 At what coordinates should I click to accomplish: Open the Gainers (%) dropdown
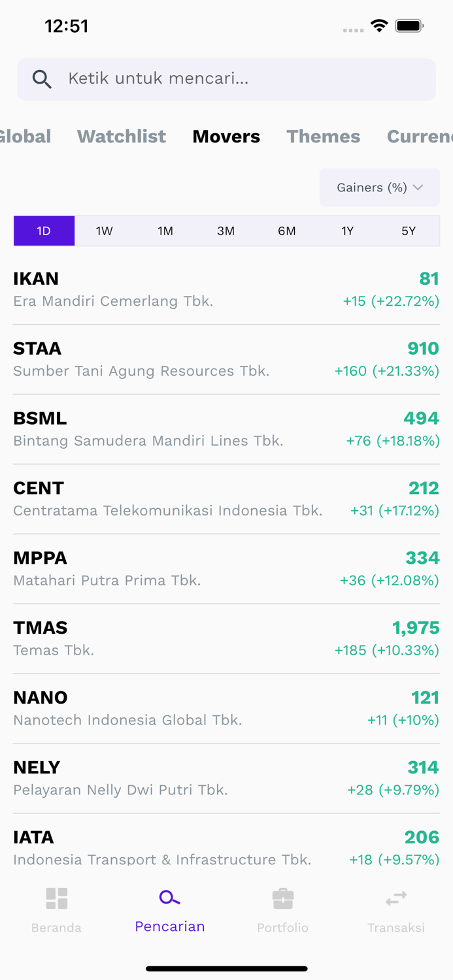pyautogui.click(x=379, y=188)
